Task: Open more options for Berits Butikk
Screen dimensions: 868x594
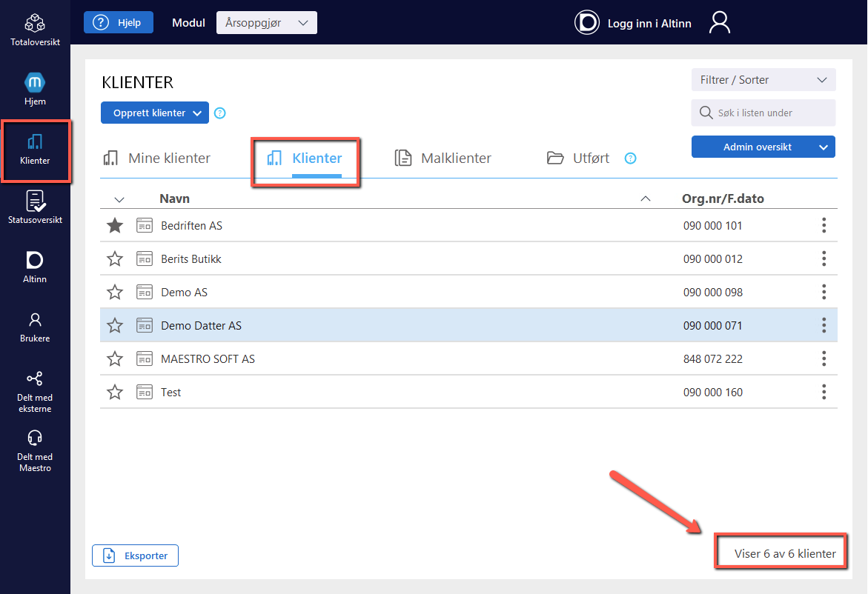Action: click(824, 258)
